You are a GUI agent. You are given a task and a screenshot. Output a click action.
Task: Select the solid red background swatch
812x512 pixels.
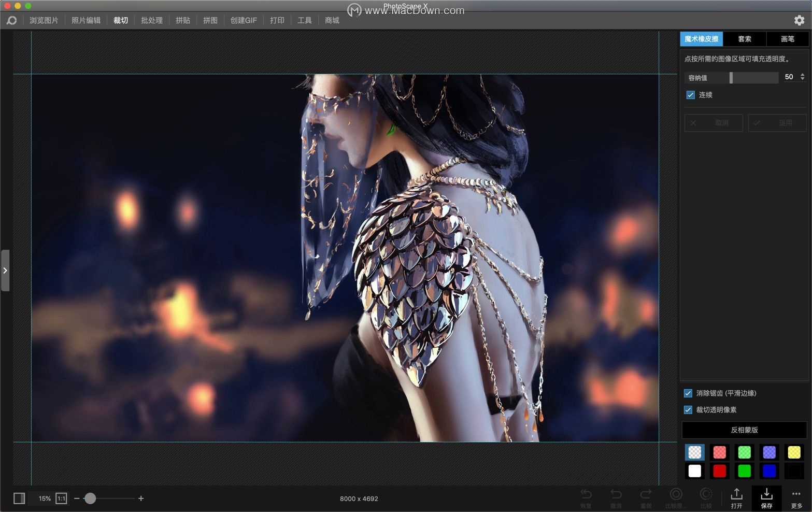(x=720, y=471)
